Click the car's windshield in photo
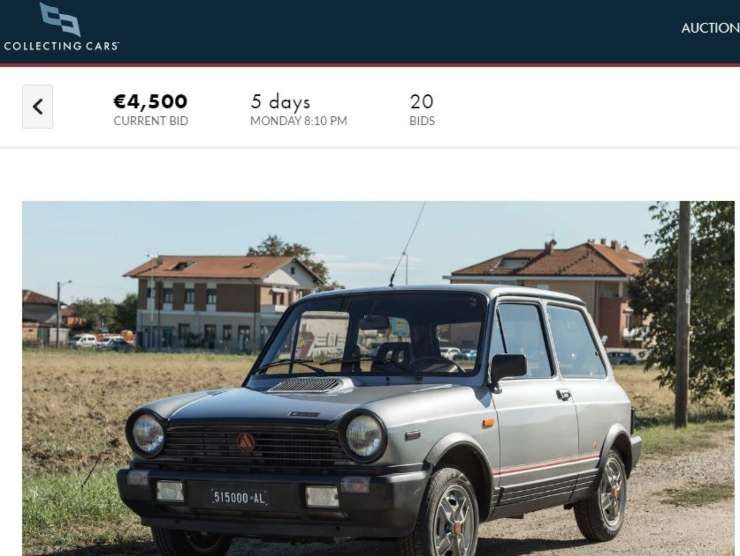The height and width of the screenshot is (556, 740). tap(370, 337)
